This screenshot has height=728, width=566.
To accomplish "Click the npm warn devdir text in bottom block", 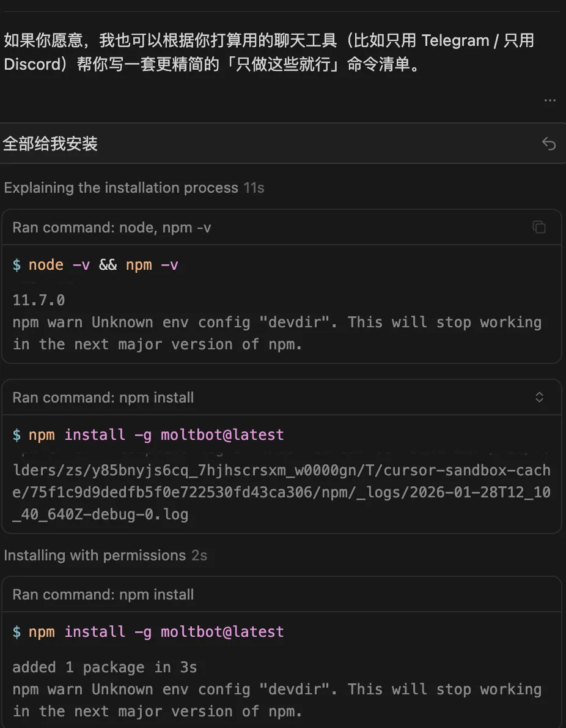I will (276, 700).
